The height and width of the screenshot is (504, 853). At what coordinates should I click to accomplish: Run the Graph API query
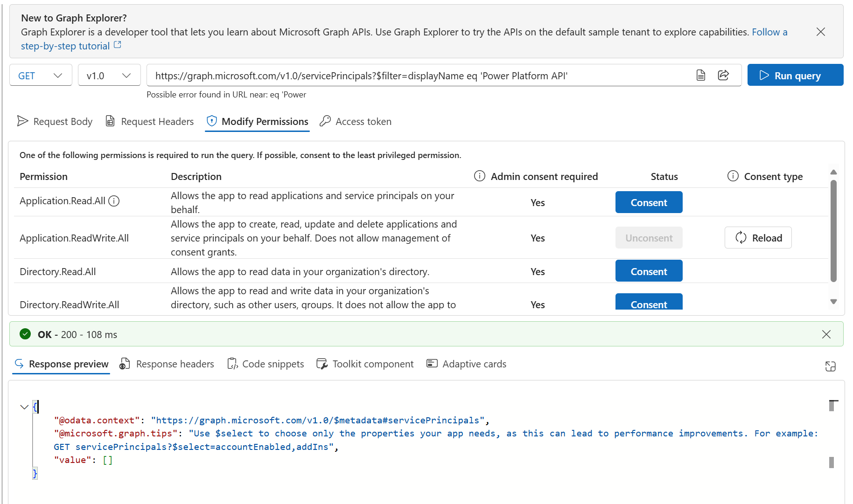pos(795,75)
